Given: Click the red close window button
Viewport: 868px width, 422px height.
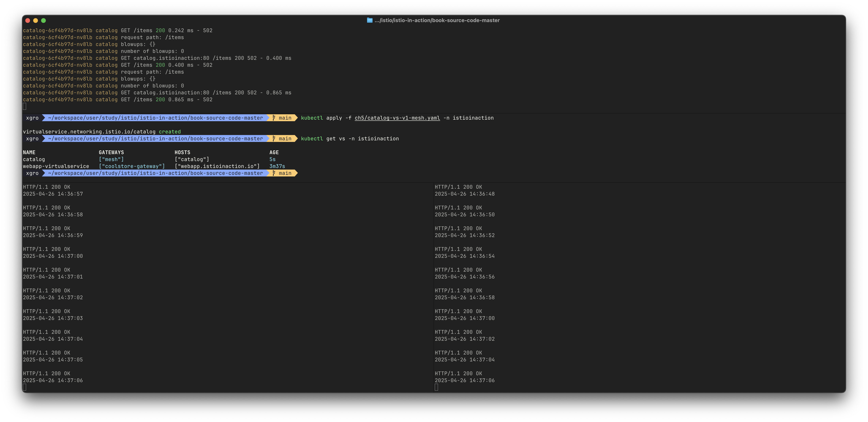Looking at the screenshot, I should click(x=28, y=21).
